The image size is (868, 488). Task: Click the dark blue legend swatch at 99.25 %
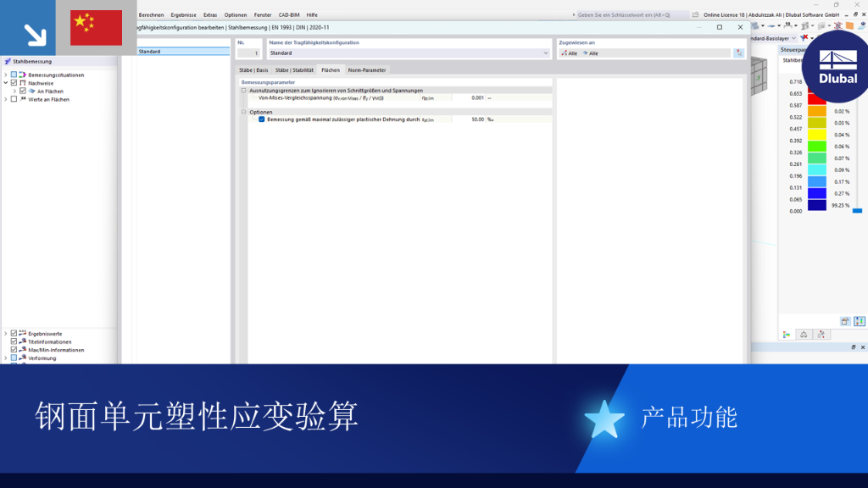(x=817, y=205)
